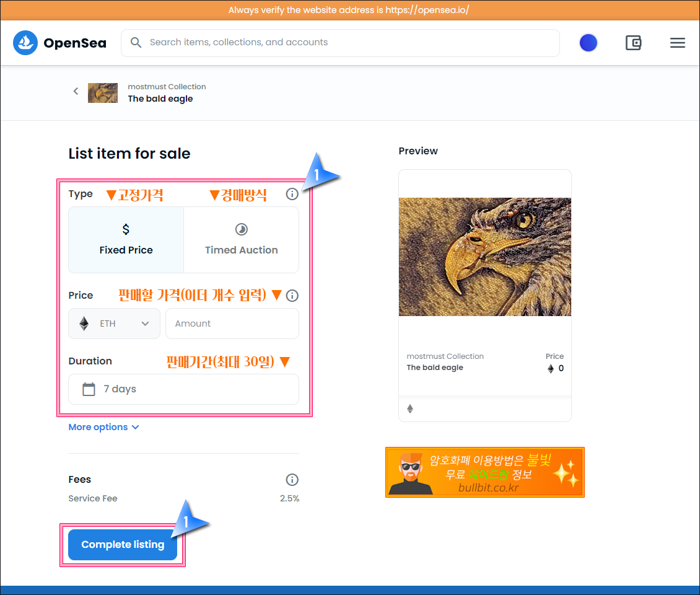The image size is (700, 595).
Task: Click the Ethereum icon in currency selector
Action: tap(84, 324)
